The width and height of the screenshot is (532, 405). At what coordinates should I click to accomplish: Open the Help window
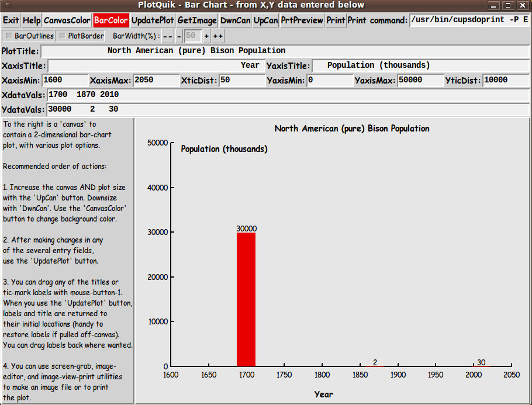32,20
